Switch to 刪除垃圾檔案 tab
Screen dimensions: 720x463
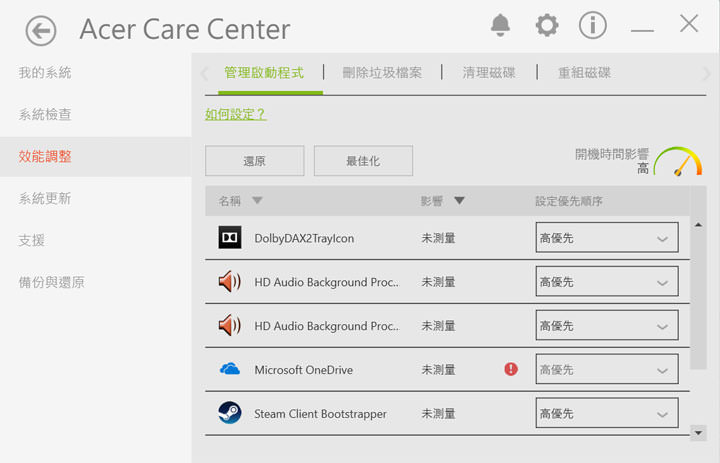382,73
